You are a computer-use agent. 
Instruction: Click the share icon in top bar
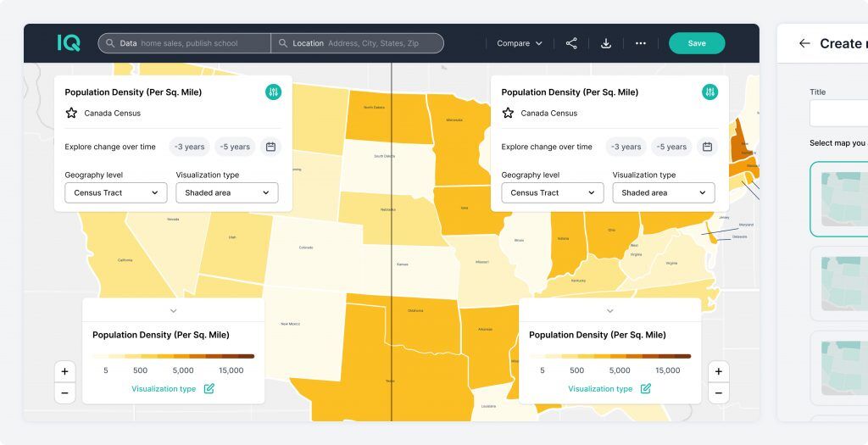pos(571,43)
